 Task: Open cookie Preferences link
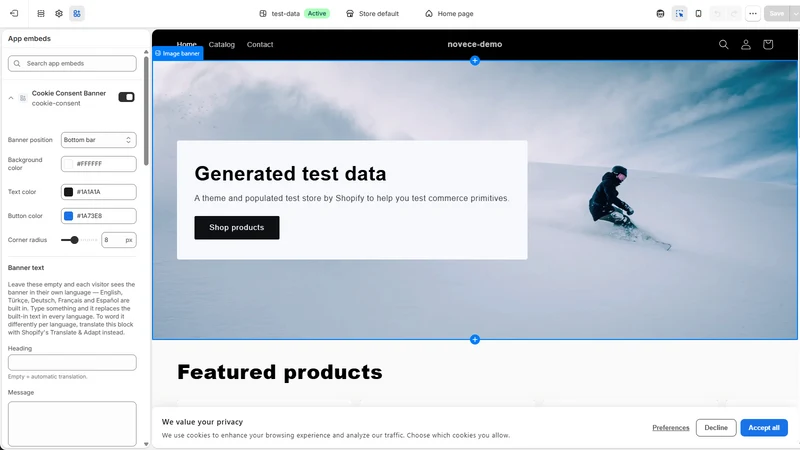click(x=670, y=428)
